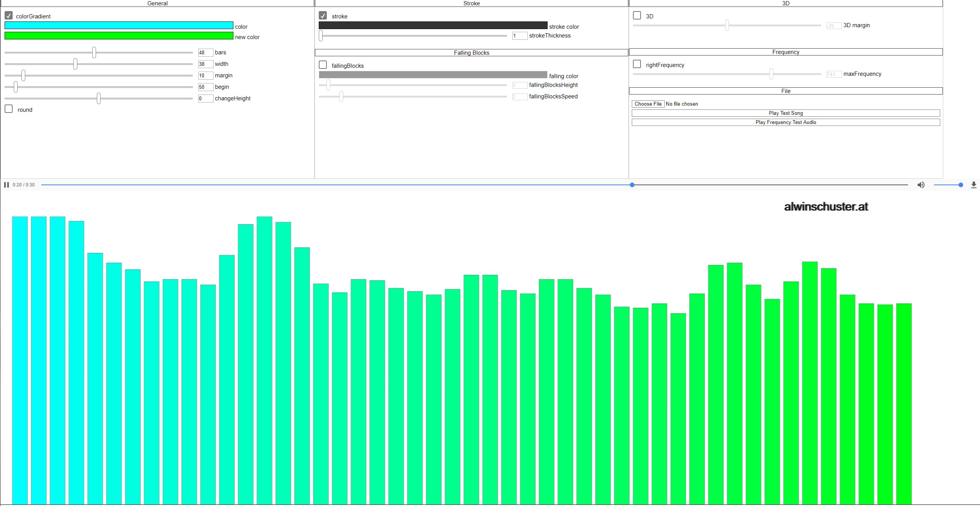980x506 pixels.
Task: Click the 0:20 / 0:30 time display
Action: coord(23,185)
